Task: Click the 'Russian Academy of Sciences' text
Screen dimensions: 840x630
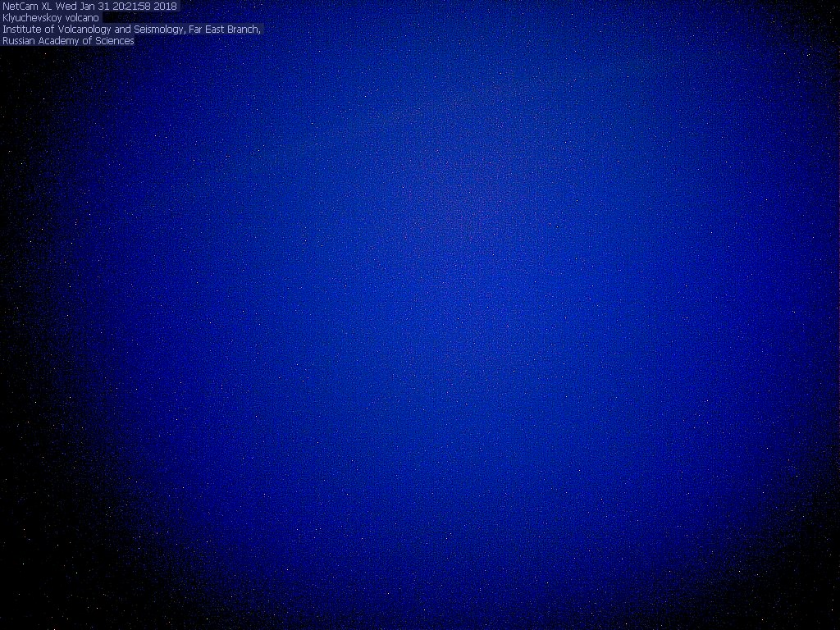Action: (x=69, y=41)
